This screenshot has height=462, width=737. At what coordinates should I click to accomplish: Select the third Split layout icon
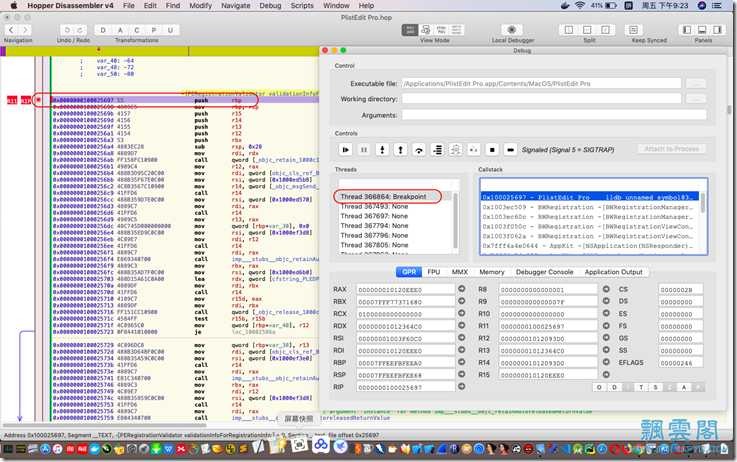605,30
